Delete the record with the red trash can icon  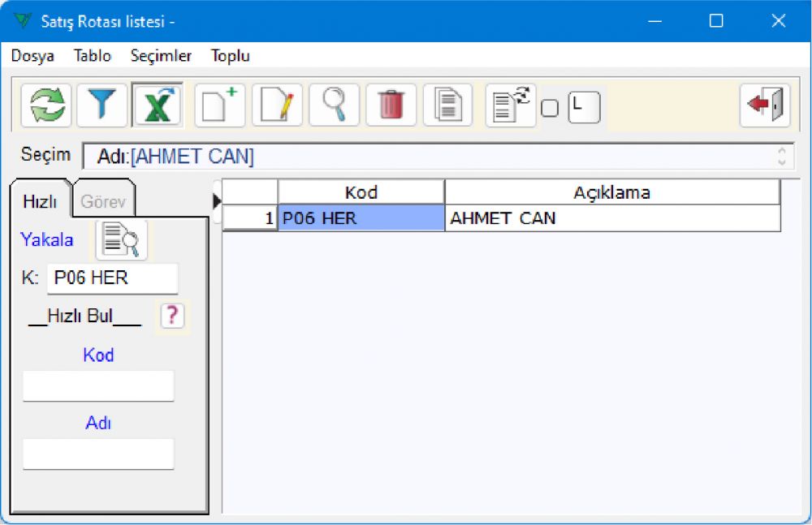click(391, 105)
